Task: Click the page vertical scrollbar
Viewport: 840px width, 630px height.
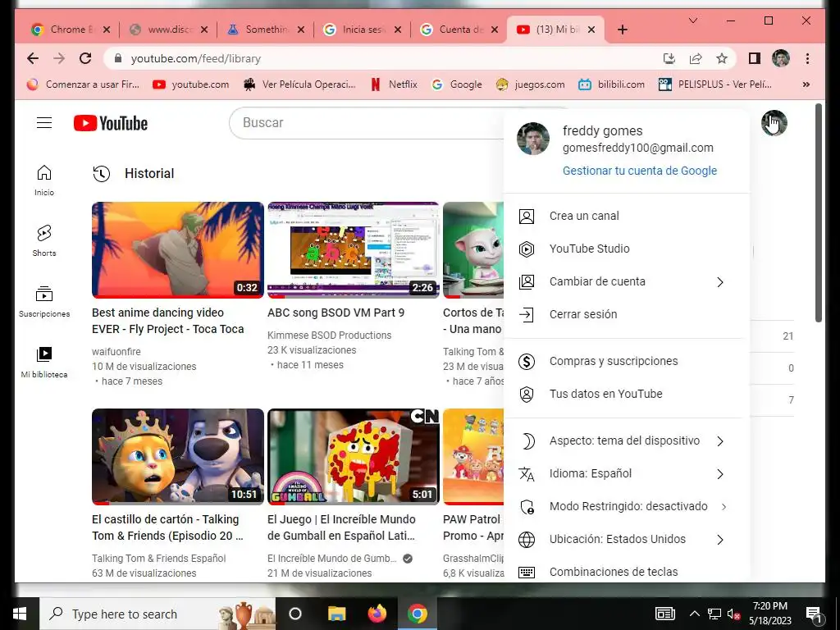Action: (x=818, y=212)
